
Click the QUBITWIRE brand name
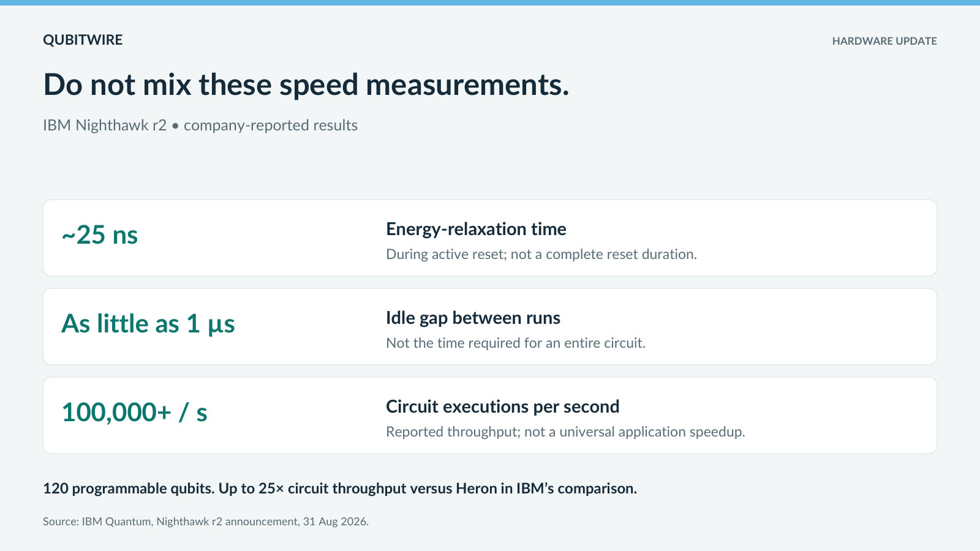(x=83, y=40)
